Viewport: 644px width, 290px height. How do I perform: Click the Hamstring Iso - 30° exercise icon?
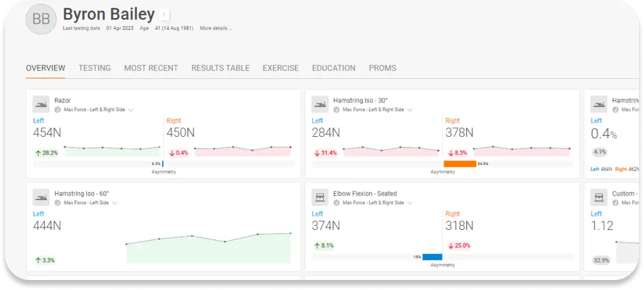tap(320, 104)
